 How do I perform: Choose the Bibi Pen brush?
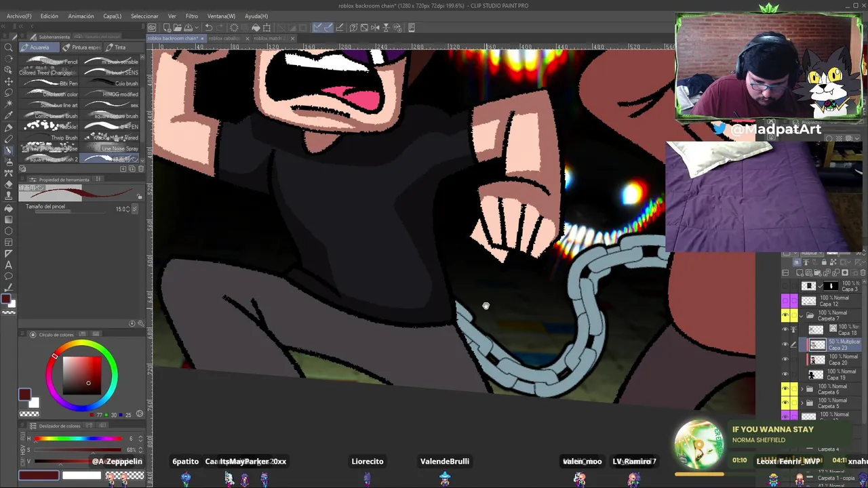click(x=50, y=83)
